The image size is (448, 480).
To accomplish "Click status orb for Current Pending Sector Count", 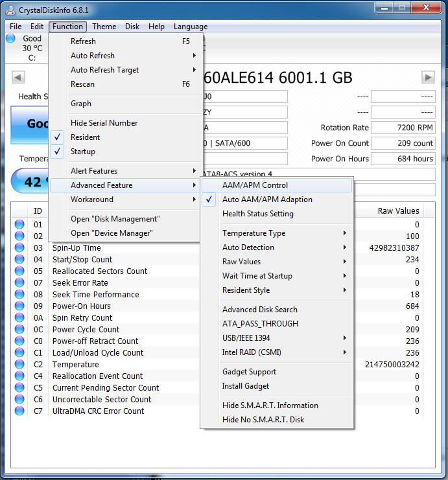I will tap(19, 387).
